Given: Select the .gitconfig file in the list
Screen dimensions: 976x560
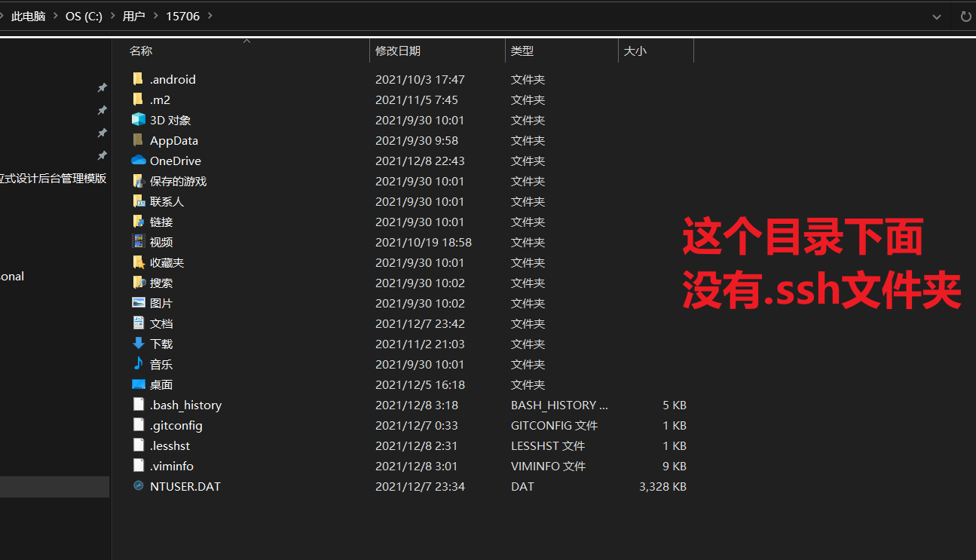Looking at the screenshot, I should point(176,425).
